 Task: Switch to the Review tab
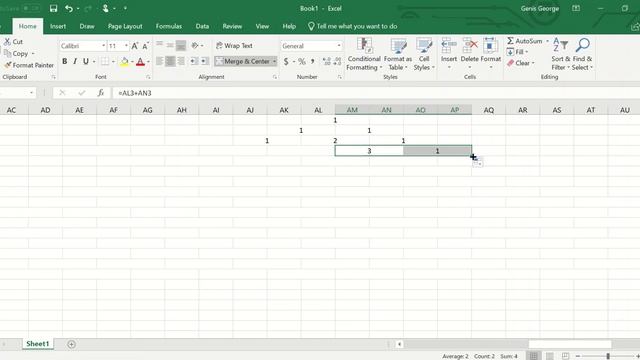pos(232,26)
